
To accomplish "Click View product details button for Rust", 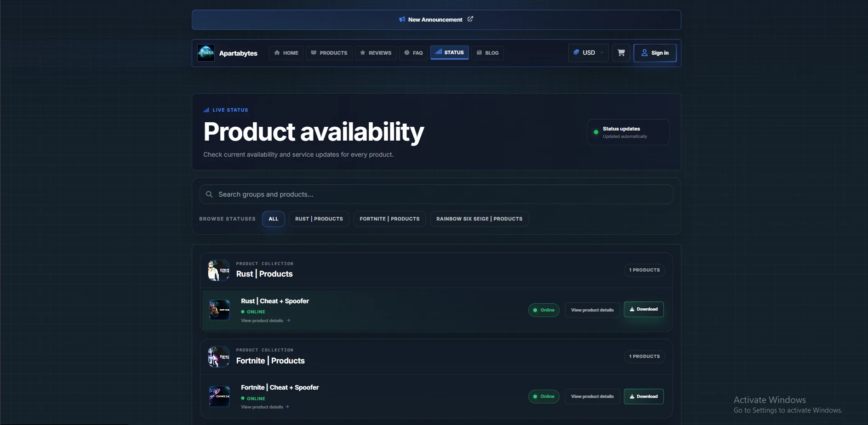I will click(592, 310).
